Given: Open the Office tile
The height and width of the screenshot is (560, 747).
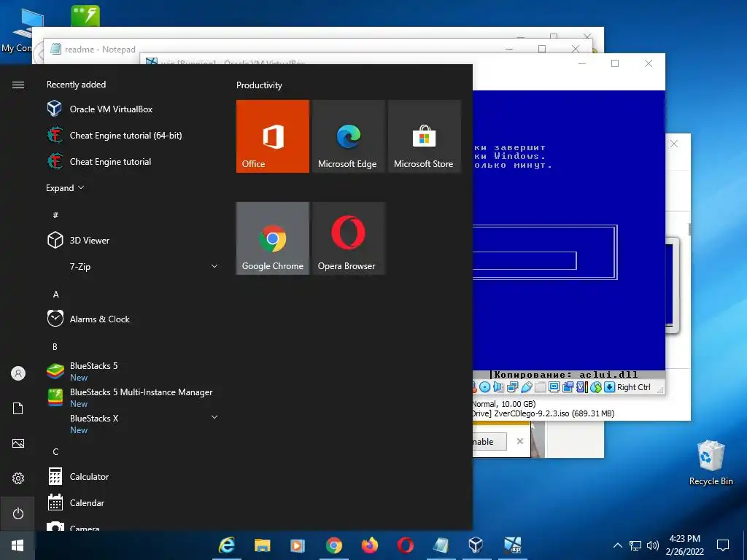Looking at the screenshot, I should click(x=273, y=136).
